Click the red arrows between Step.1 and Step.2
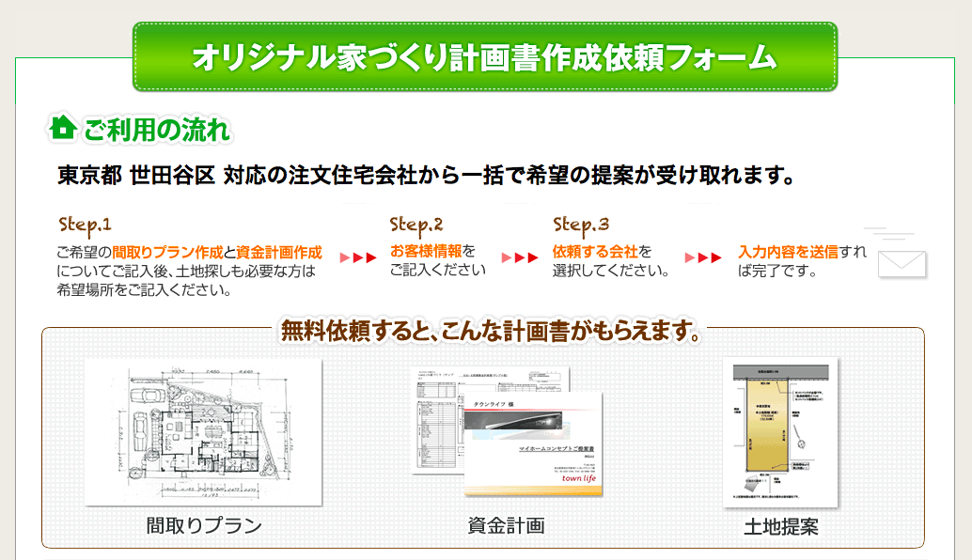 [x=357, y=257]
